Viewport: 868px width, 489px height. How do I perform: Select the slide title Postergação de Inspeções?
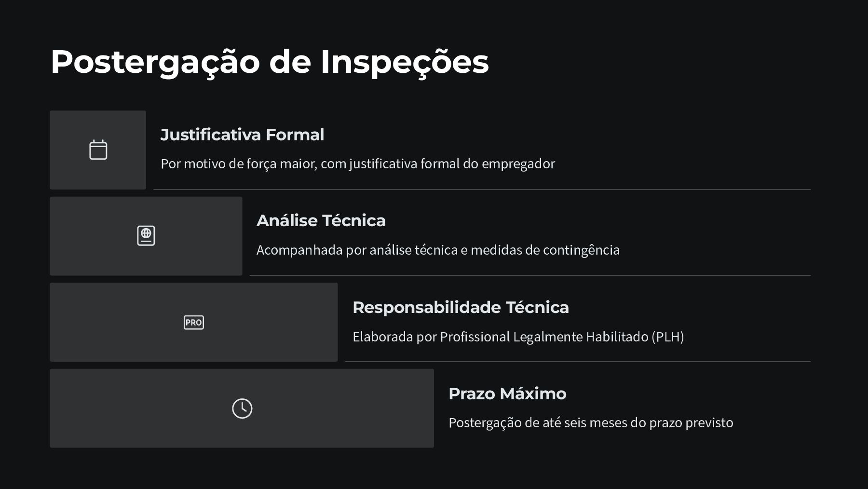270,62
